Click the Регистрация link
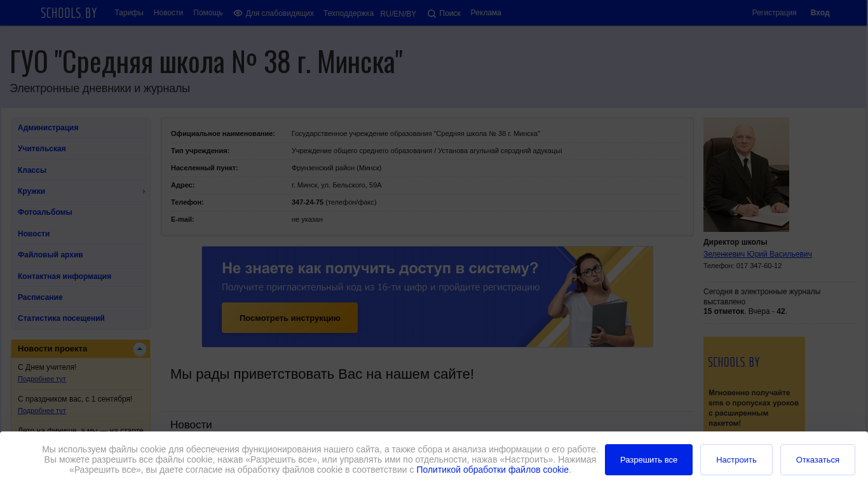The width and height of the screenshot is (868, 488). (x=774, y=13)
